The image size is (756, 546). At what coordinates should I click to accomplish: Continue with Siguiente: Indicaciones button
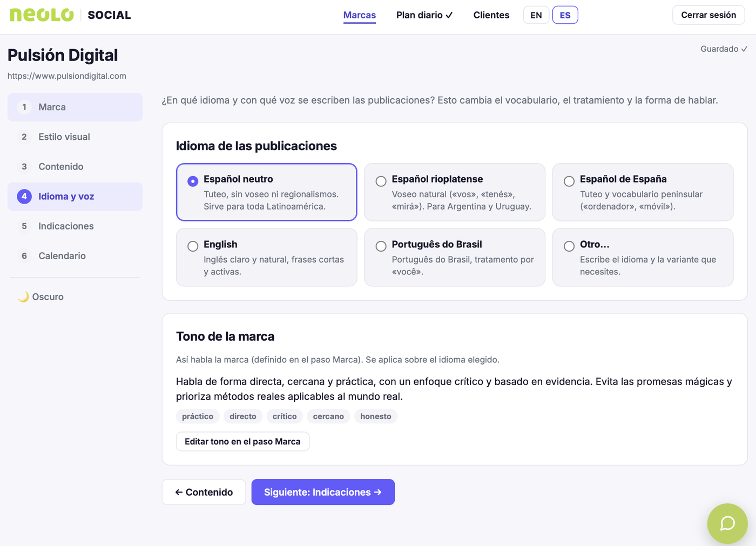(323, 492)
